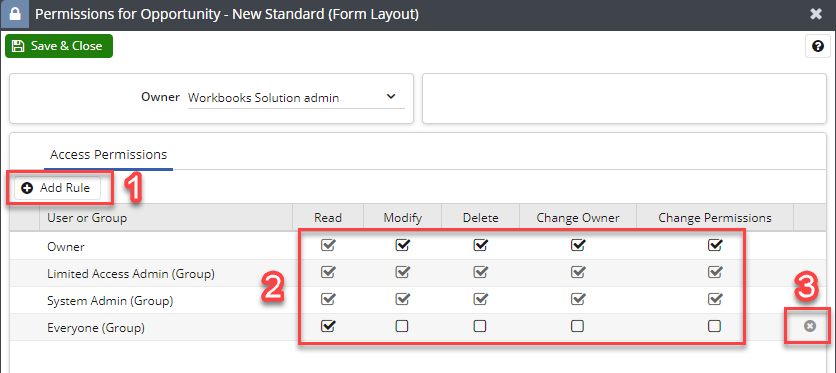Uncheck Read for Everyone (Group)
This screenshot has width=836, height=373.
pyautogui.click(x=328, y=326)
